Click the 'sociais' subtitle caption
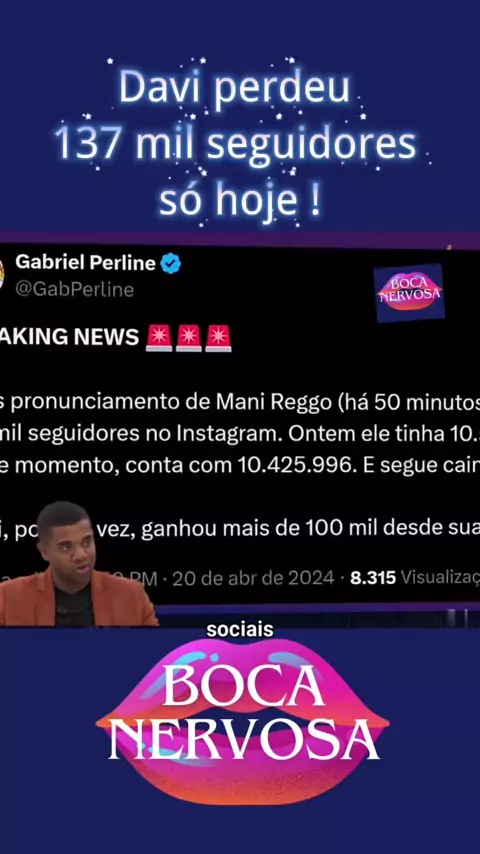The width and height of the screenshot is (480, 854). 240,630
